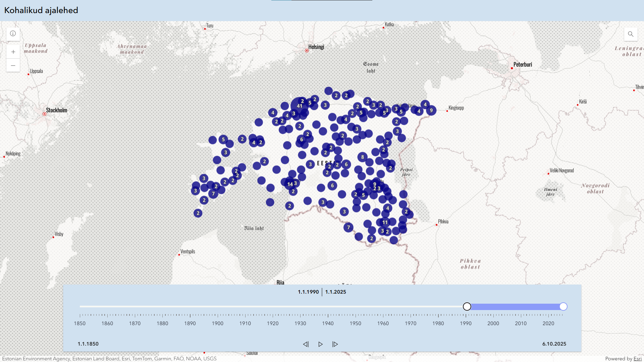Play the time slider animation
This screenshot has height=362, width=644.
click(x=320, y=344)
